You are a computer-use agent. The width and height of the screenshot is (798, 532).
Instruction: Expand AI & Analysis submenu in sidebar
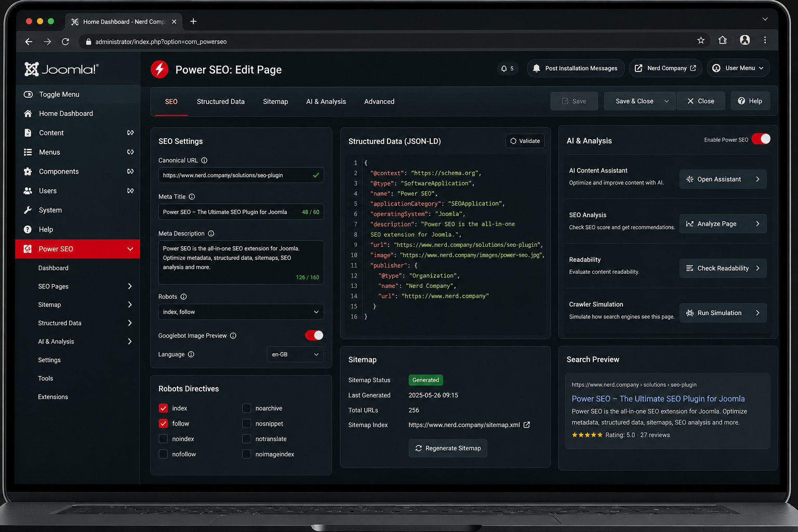click(130, 341)
